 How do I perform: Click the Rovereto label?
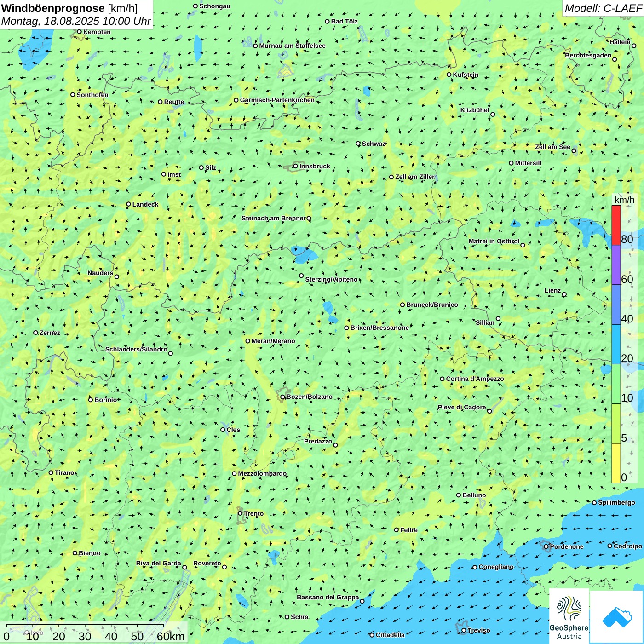point(207,563)
